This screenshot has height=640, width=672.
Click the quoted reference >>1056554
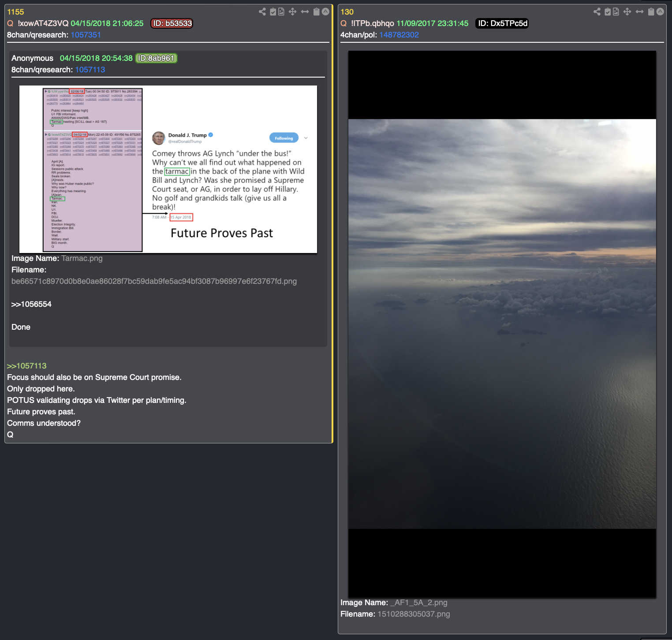(x=31, y=304)
